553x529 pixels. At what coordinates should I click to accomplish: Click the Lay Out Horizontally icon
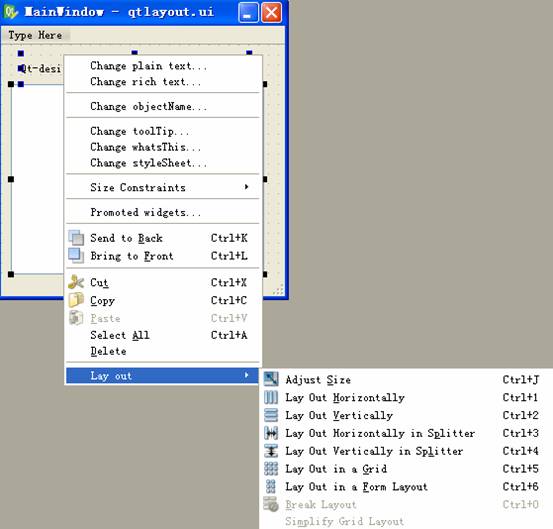(x=271, y=397)
